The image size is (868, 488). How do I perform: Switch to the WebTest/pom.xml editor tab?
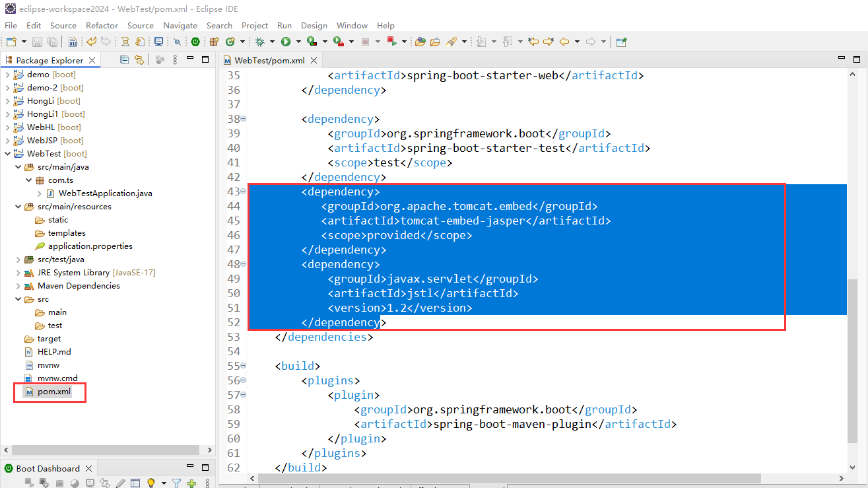point(269,59)
